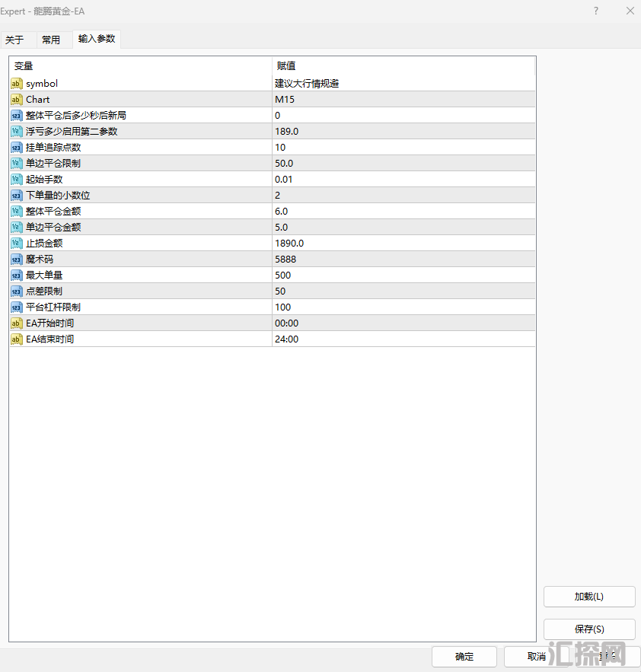The height and width of the screenshot is (672, 641).
Task: Click the string icon beside EA开始时间
Action: (x=17, y=323)
